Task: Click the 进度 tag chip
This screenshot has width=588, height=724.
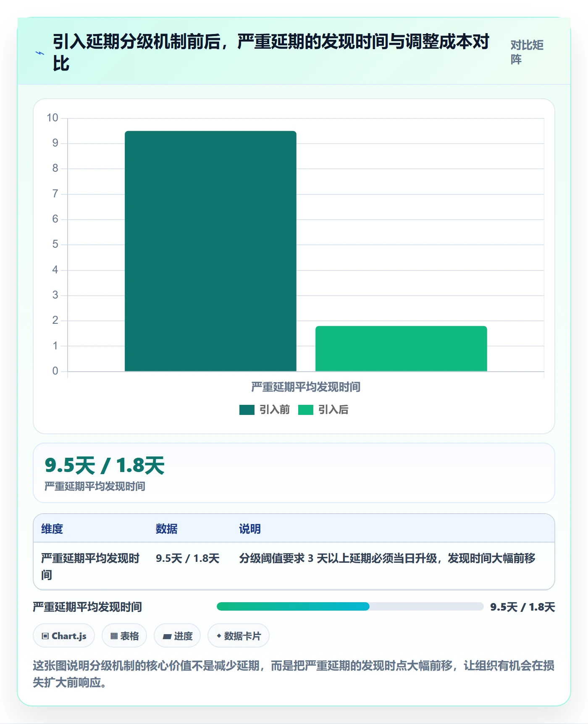Action: click(177, 636)
